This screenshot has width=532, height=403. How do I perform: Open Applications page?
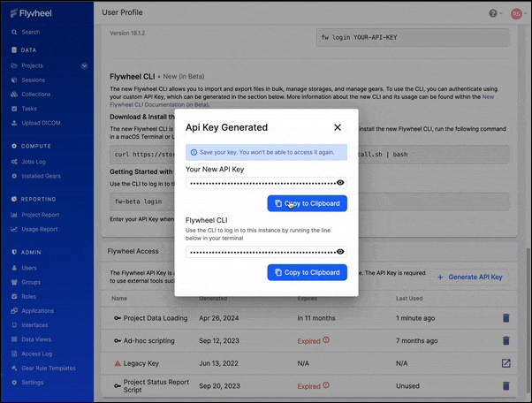tap(37, 311)
